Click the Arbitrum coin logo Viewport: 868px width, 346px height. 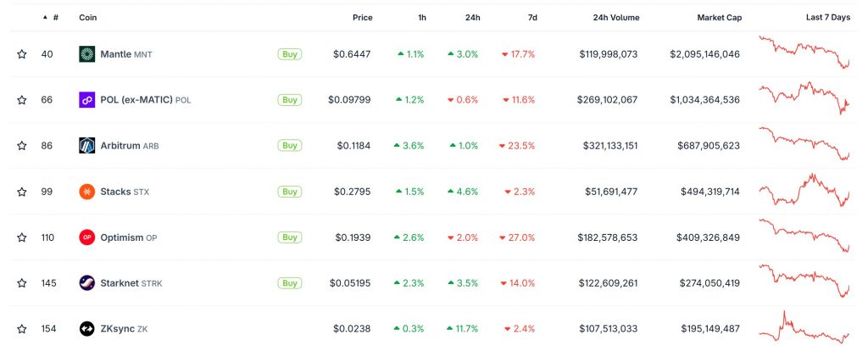pyautogui.click(x=86, y=146)
